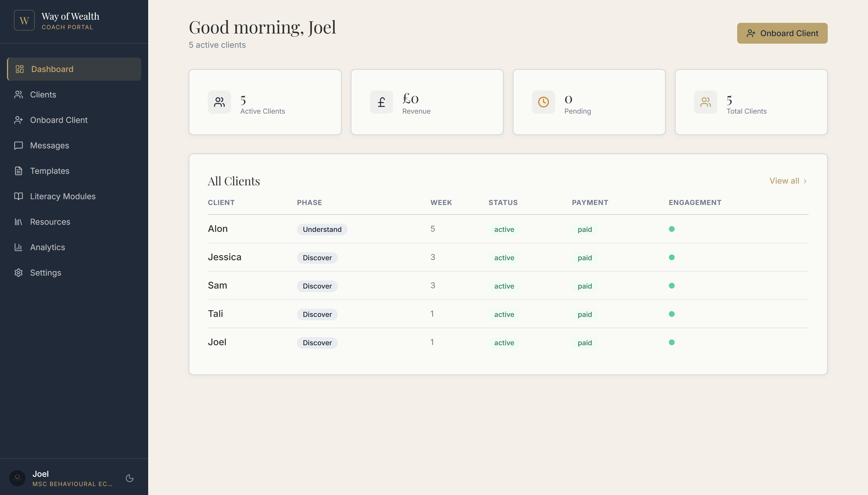The width and height of the screenshot is (868, 495).
Task: Toggle Jessica's paid payment badge
Action: pyautogui.click(x=584, y=258)
